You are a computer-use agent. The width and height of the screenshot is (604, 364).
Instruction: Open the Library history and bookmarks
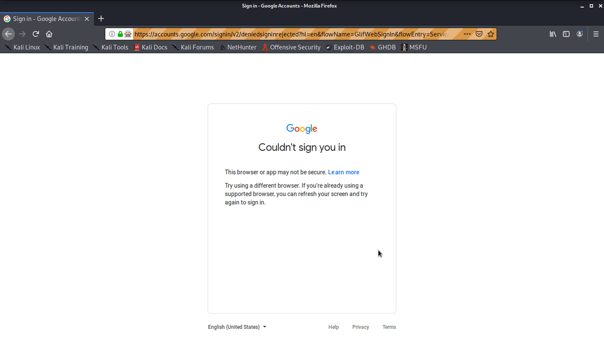553,34
